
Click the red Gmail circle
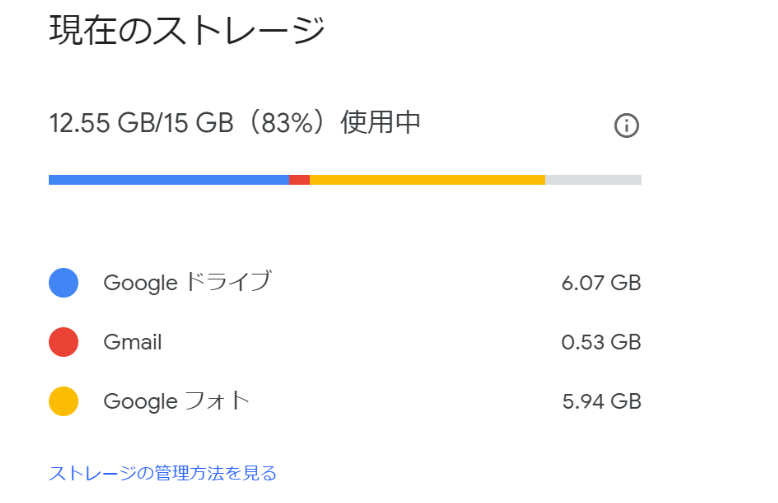tap(64, 342)
